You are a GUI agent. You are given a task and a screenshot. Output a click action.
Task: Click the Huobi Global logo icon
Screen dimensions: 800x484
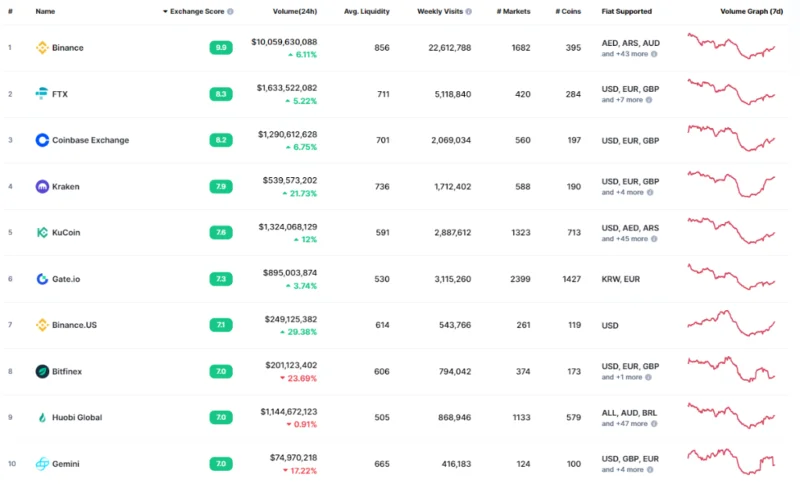[42, 417]
